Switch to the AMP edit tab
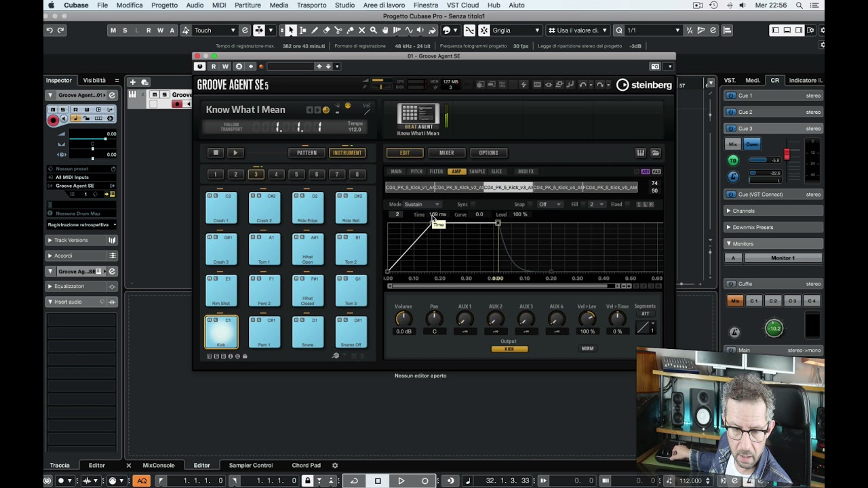This screenshot has height=488, width=868. 456,171
